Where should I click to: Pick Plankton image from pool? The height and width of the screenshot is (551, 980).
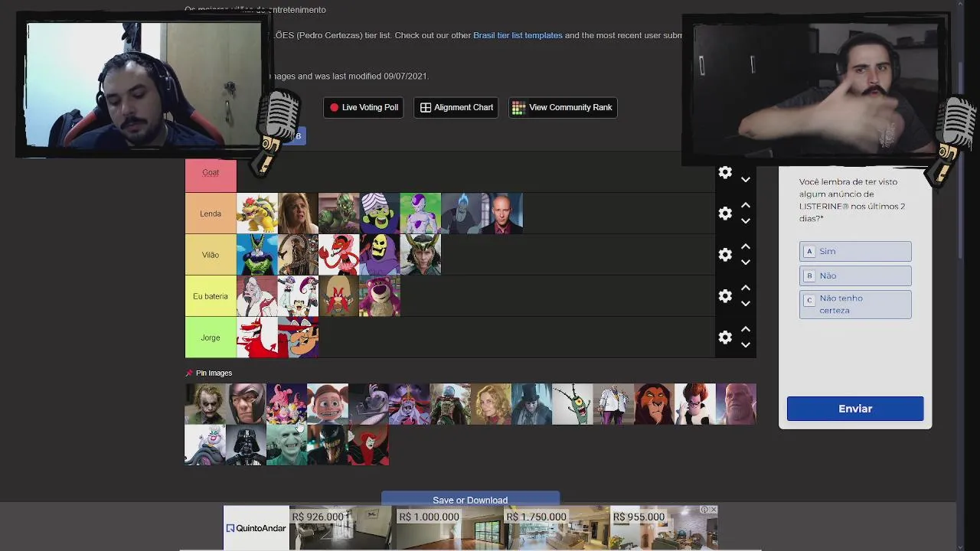(573, 404)
